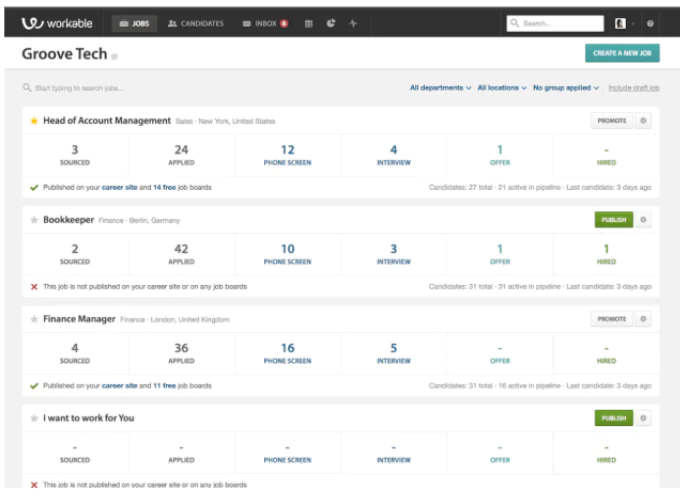Click the Include draft job link
Viewport: 698px width, 496px height.
[x=634, y=88]
